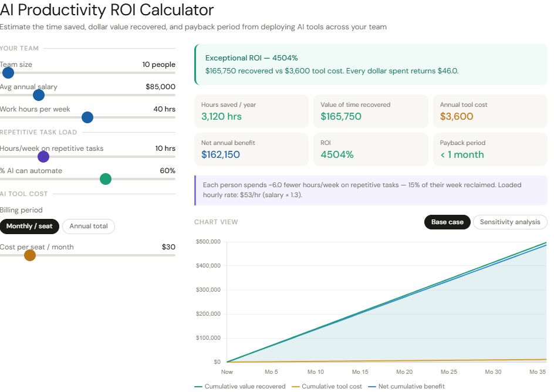Click the Avg annual salary slider handle
Image resolution: width=554 pixels, height=392 pixels.
(39, 95)
